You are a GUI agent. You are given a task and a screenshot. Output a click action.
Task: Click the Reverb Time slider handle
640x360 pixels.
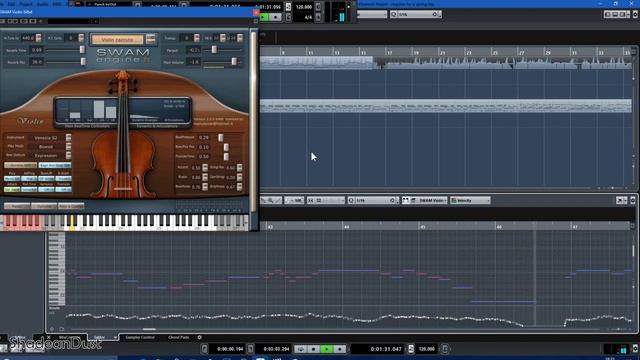pyautogui.click(x=82, y=50)
